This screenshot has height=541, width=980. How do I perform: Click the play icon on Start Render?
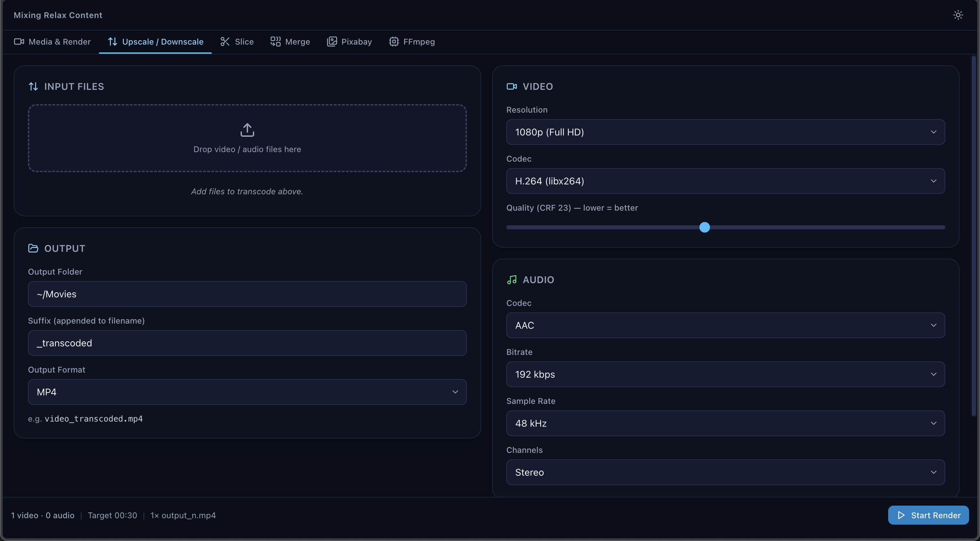click(x=901, y=515)
